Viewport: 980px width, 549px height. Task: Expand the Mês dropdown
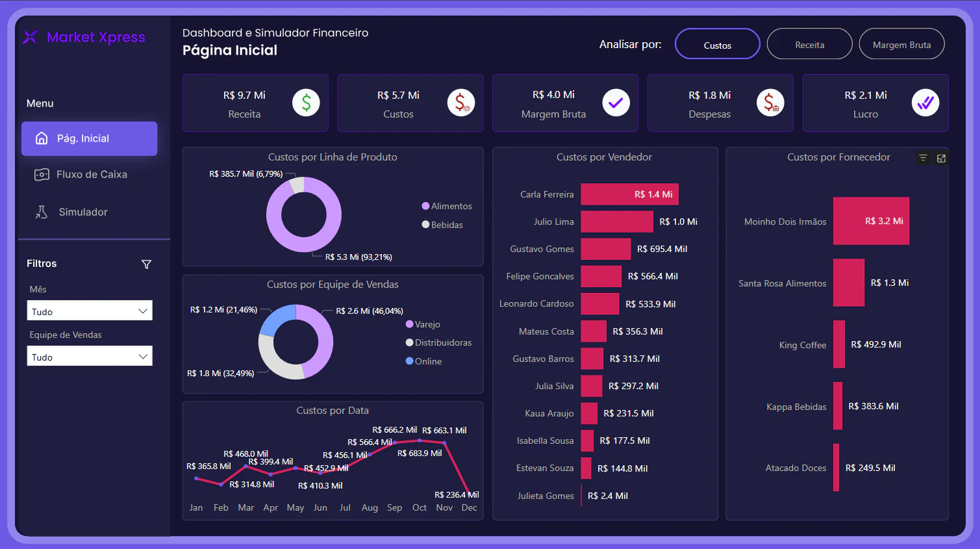[x=90, y=311]
